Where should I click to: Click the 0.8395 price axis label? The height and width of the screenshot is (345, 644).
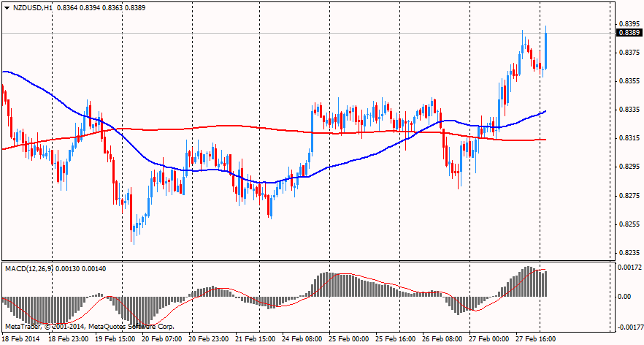[x=629, y=24]
